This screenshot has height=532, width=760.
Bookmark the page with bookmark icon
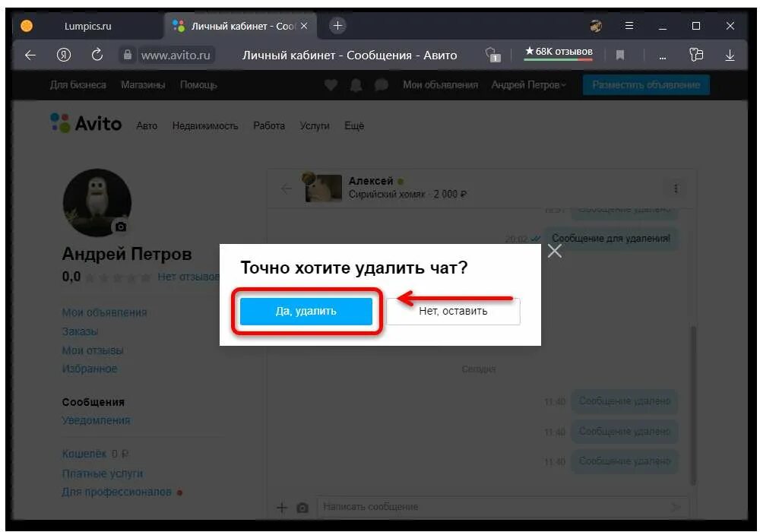tap(620, 55)
